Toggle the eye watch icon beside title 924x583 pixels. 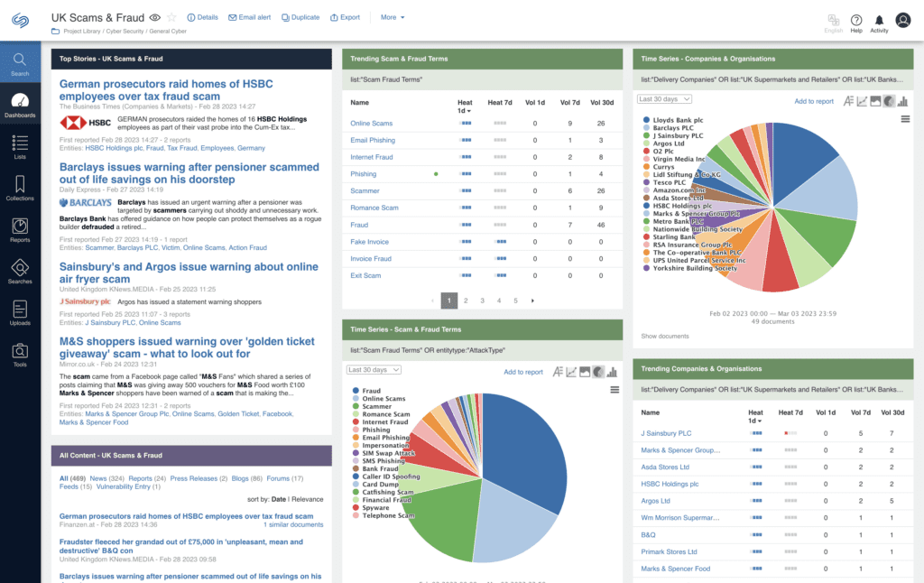coord(155,18)
